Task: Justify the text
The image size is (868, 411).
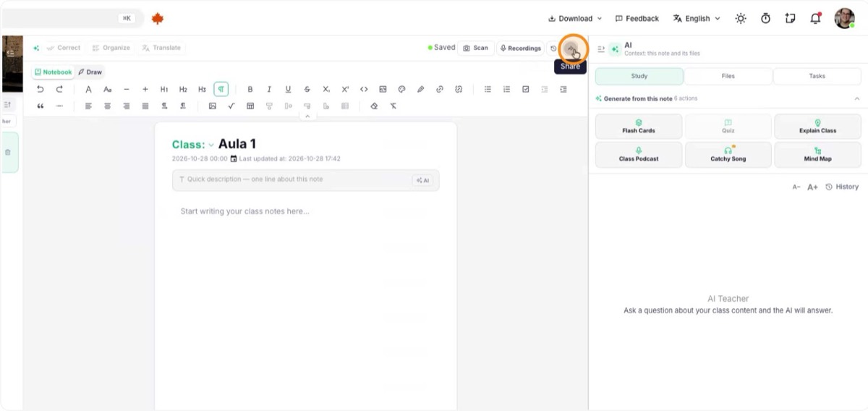Action: click(145, 106)
